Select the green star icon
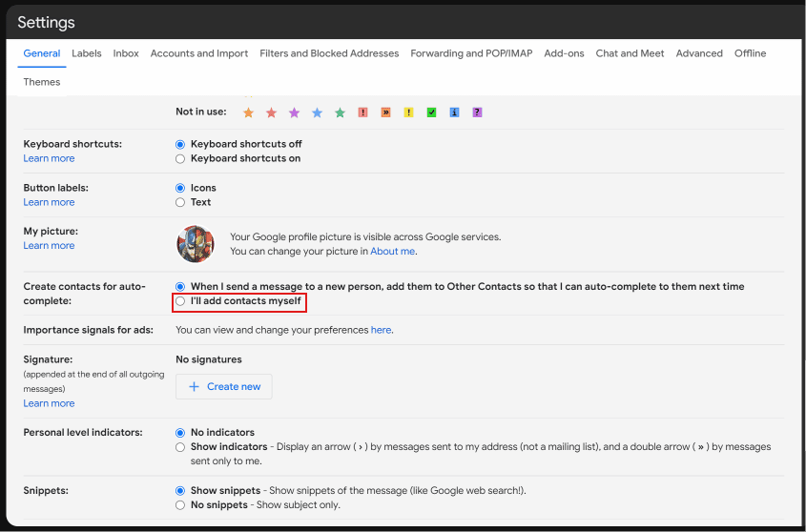 pos(340,113)
